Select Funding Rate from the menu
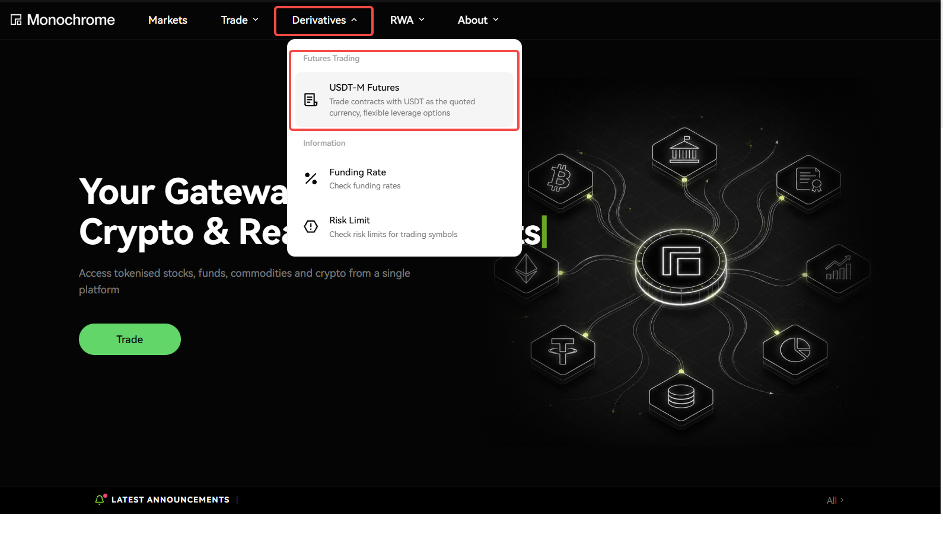 click(404, 178)
